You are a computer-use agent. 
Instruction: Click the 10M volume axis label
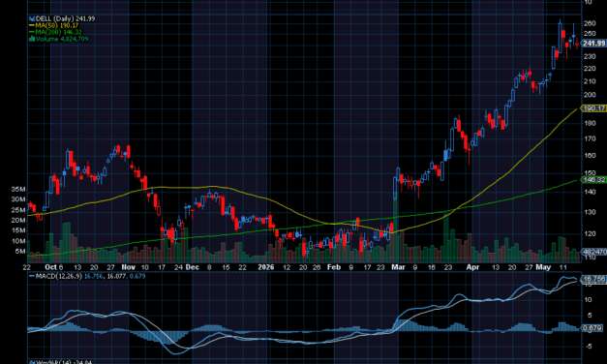[x=18, y=241]
